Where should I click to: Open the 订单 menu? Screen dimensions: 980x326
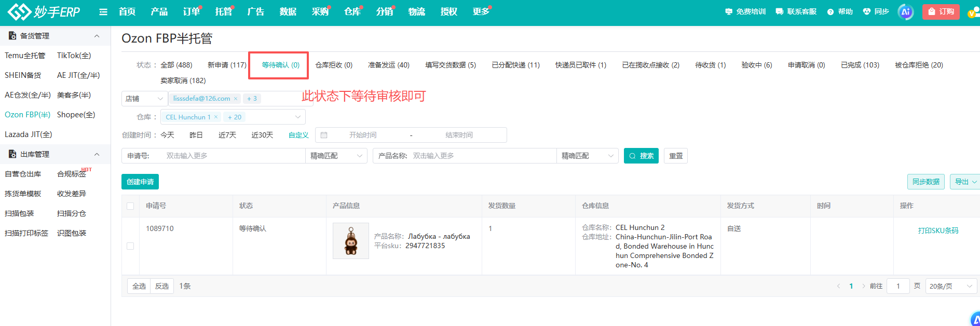point(192,11)
